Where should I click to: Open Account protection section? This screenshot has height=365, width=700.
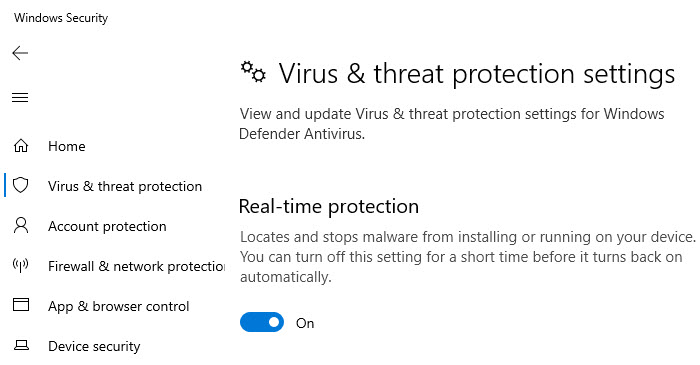point(107,226)
